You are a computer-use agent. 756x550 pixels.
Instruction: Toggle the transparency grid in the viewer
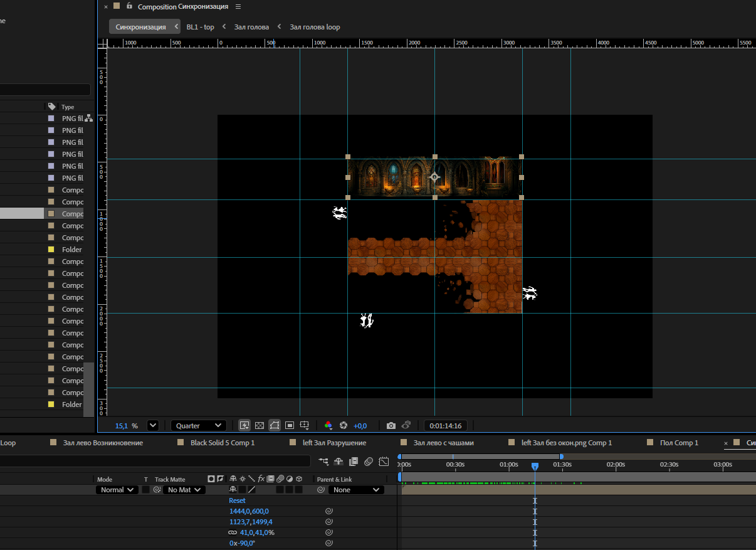click(x=260, y=425)
